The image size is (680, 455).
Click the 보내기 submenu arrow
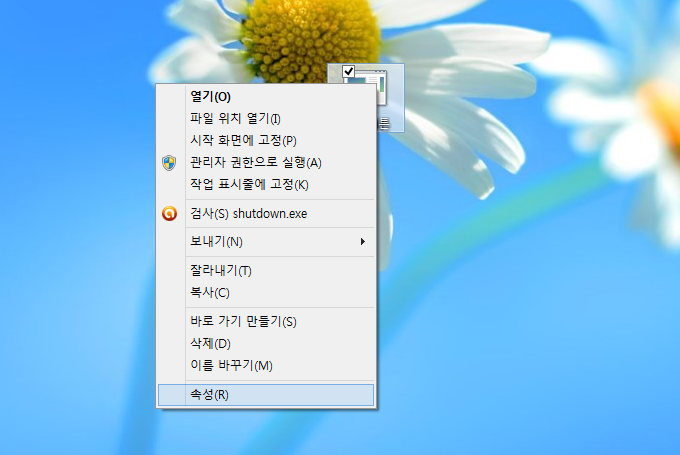point(363,242)
